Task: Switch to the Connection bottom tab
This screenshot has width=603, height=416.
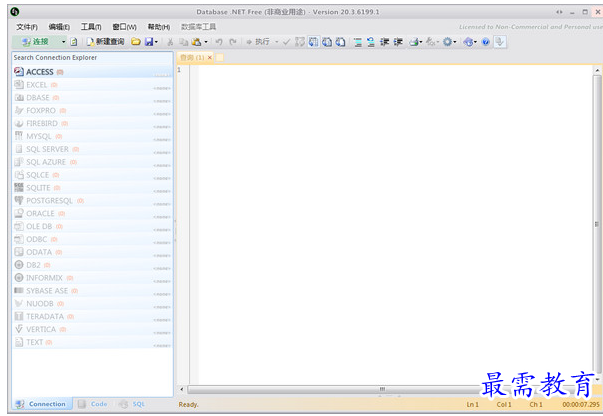Action: (x=42, y=404)
